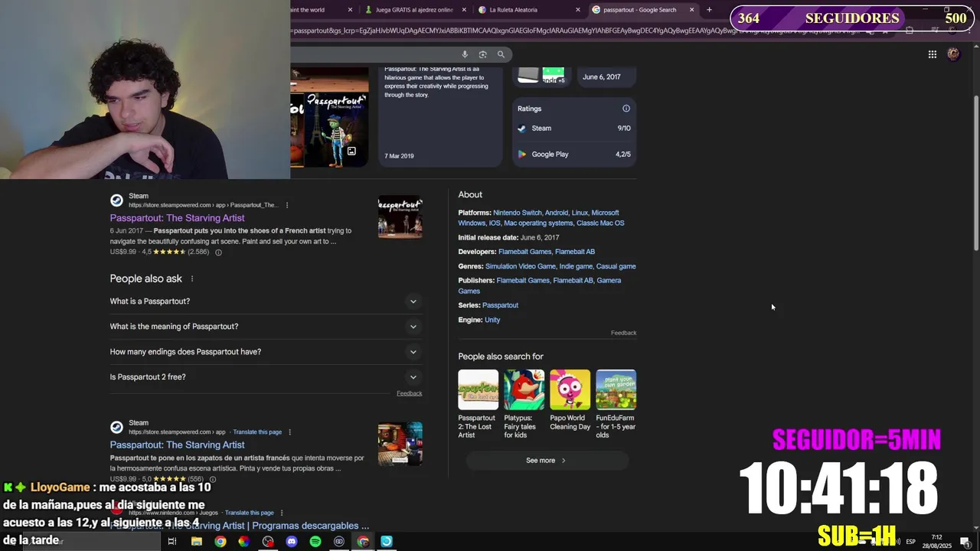Open Spotify from the taskbar
Viewport: 980px width, 551px height.
(x=315, y=542)
